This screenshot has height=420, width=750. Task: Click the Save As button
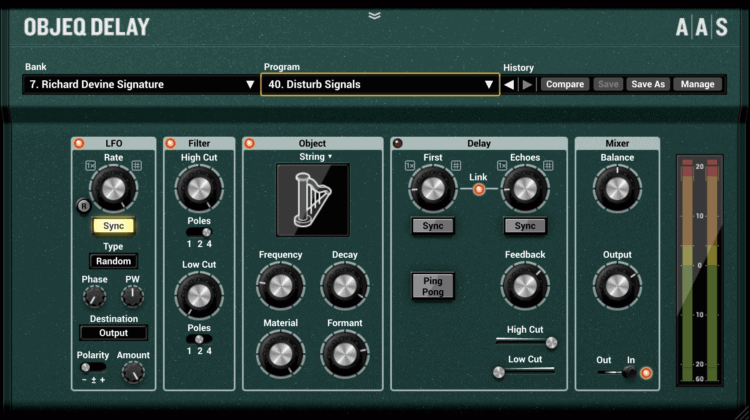(648, 84)
